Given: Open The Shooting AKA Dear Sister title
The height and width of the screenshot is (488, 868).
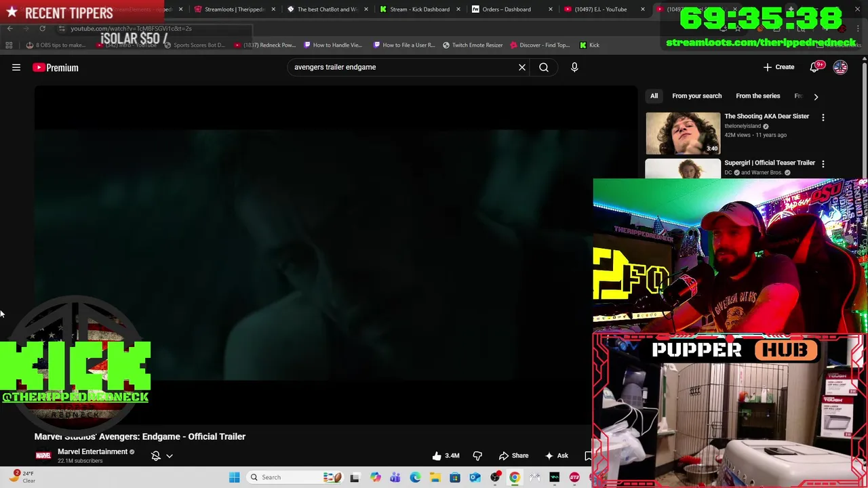Looking at the screenshot, I should (x=766, y=116).
